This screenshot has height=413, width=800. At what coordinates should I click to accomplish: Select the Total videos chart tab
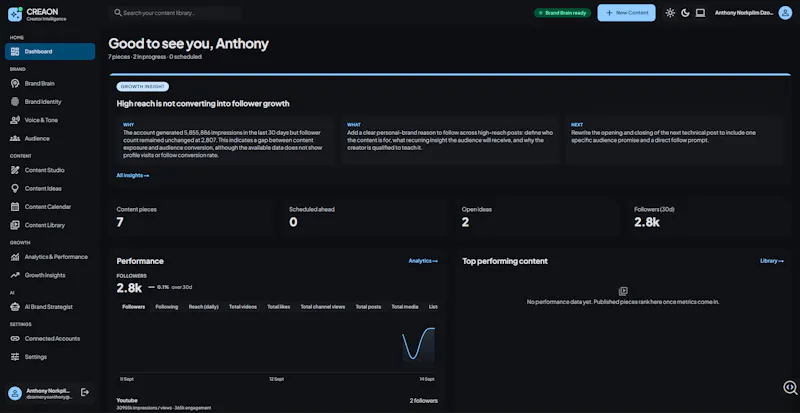pos(243,307)
